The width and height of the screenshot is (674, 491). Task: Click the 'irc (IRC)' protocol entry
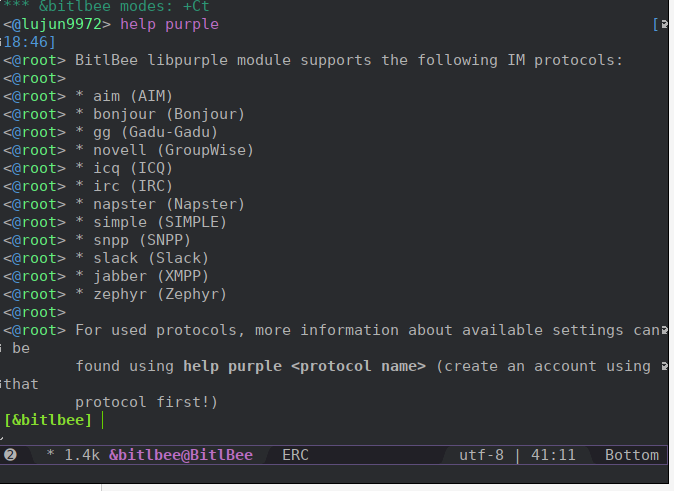pyautogui.click(x=133, y=186)
